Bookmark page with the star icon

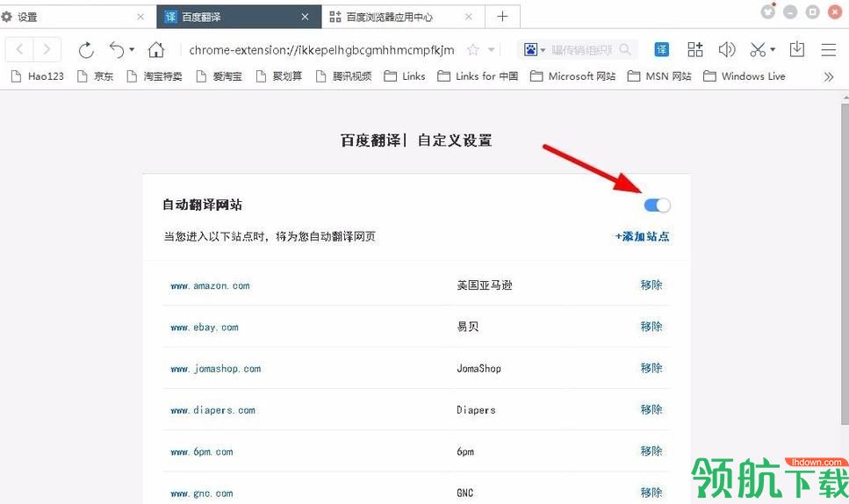pyautogui.click(x=472, y=50)
